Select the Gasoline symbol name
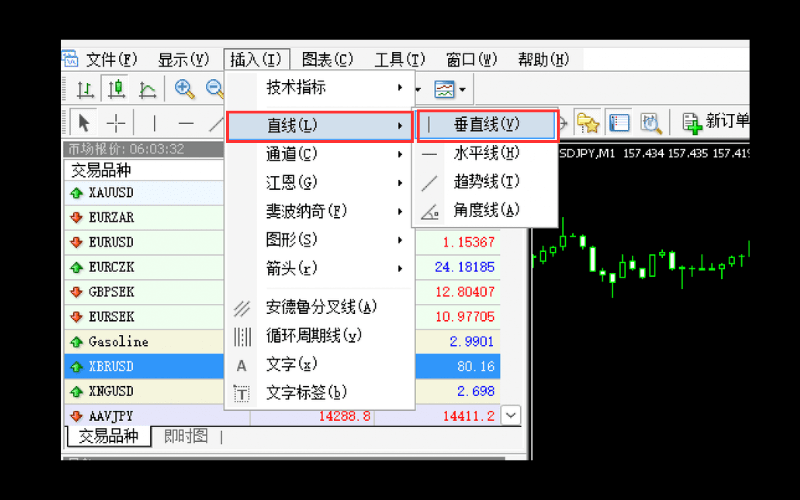This screenshot has width=800, height=500. coord(118,342)
